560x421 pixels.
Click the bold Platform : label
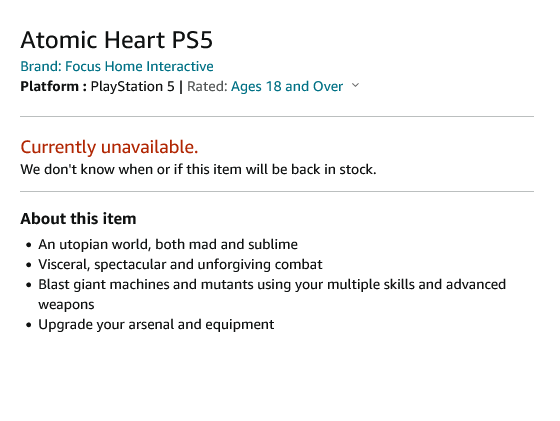(x=54, y=86)
